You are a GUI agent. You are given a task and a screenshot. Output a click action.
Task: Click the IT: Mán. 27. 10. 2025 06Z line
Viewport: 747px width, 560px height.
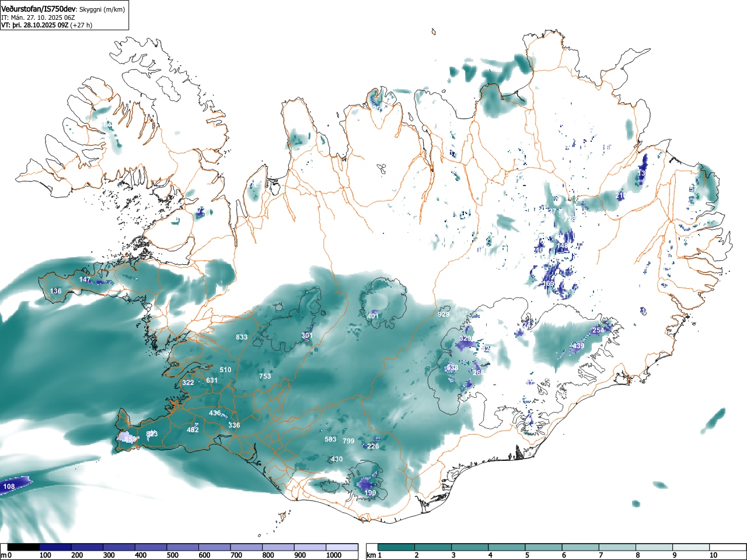38,17
